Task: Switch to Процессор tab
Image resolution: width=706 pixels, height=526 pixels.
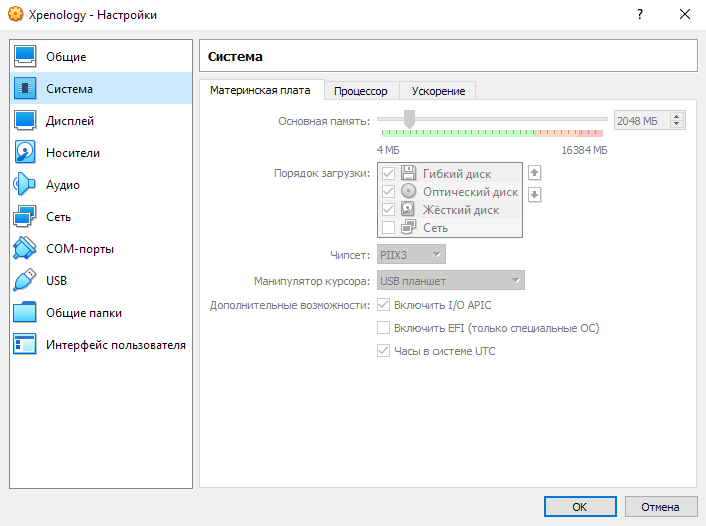Action: (x=361, y=91)
